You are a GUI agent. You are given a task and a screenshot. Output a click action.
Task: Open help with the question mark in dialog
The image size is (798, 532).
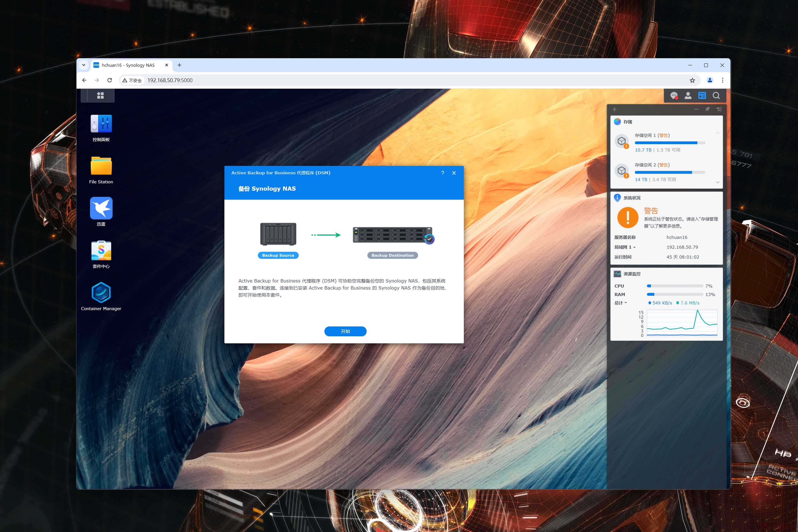[442, 173]
